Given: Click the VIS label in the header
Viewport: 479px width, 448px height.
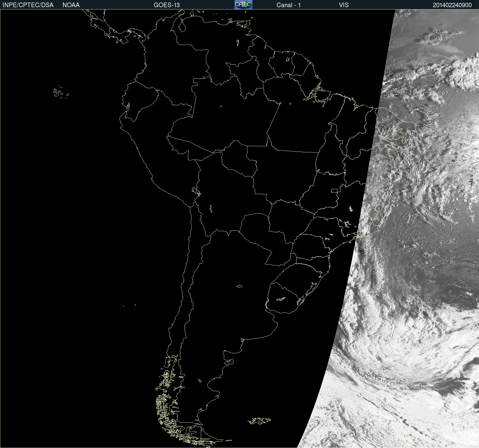Looking at the screenshot, I should click(x=343, y=5).
